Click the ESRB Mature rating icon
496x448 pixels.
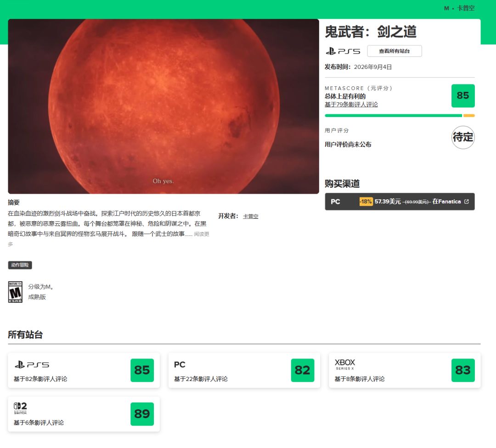coord(15,292)
